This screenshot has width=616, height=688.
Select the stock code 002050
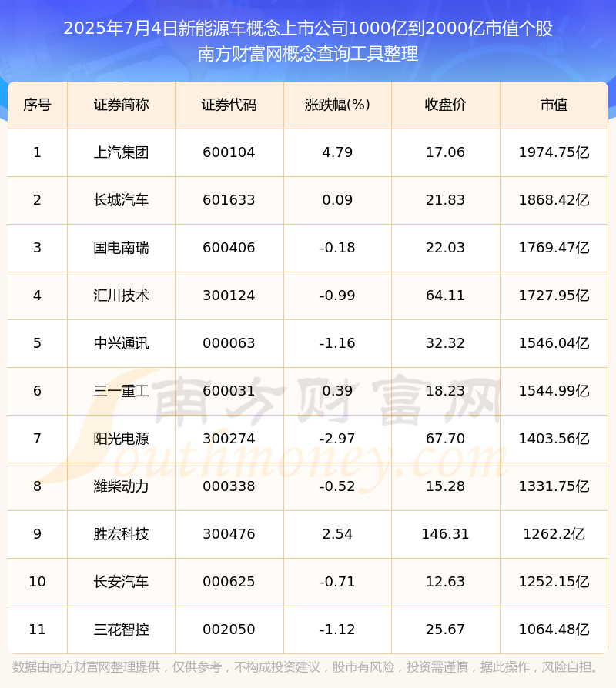click(229, 630)
